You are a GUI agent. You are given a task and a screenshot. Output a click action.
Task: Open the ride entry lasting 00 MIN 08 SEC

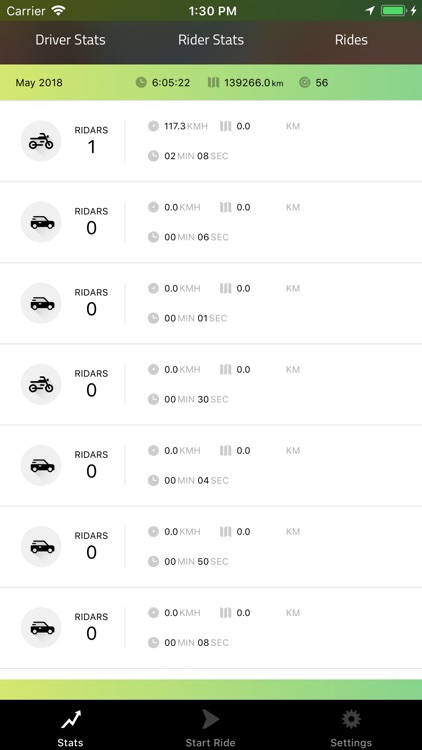coord(211,628)
